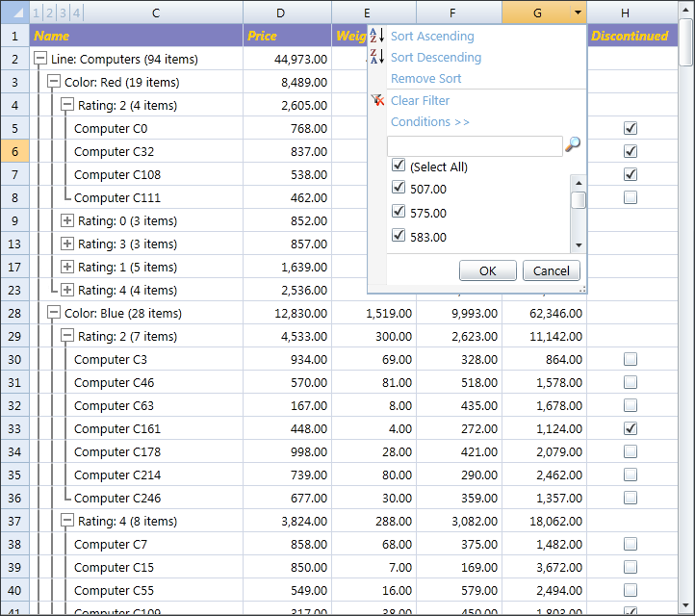Select row 28 header
Screen dimensions: 695x616
coord(14,314)
